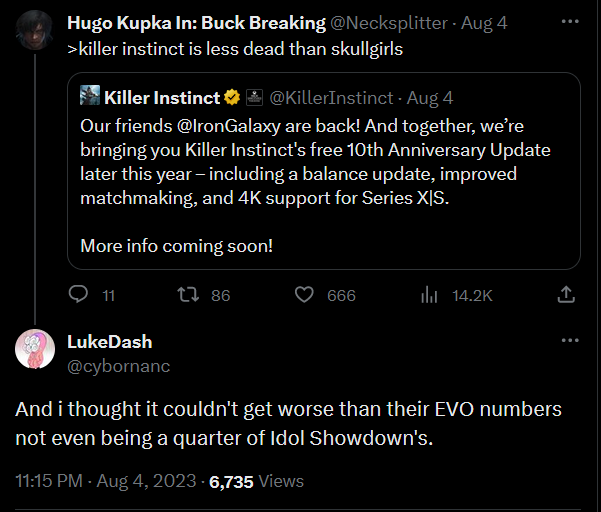
Task: Open more options on LukeDash's tweet
Action: point(570,341)
